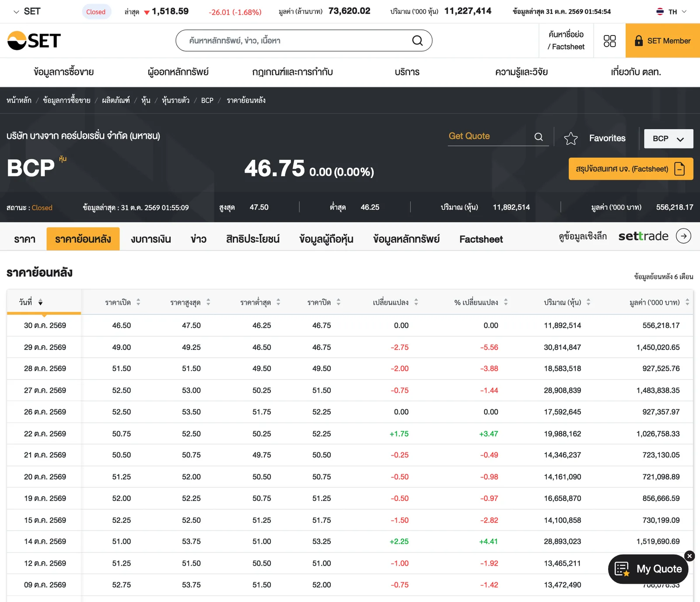Screen dimensions: 700x602
Task: Switch to ราคา tab
Action: coord(24,239)
